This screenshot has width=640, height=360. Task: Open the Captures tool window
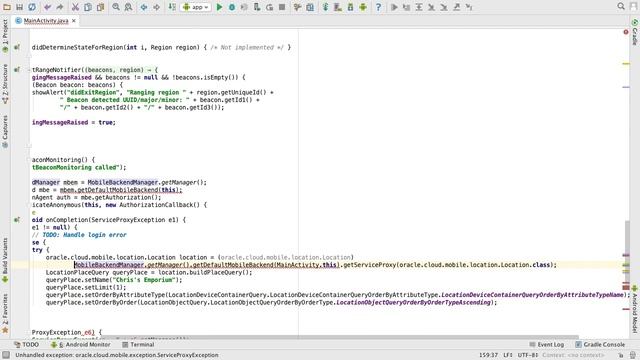click(5, 131)
